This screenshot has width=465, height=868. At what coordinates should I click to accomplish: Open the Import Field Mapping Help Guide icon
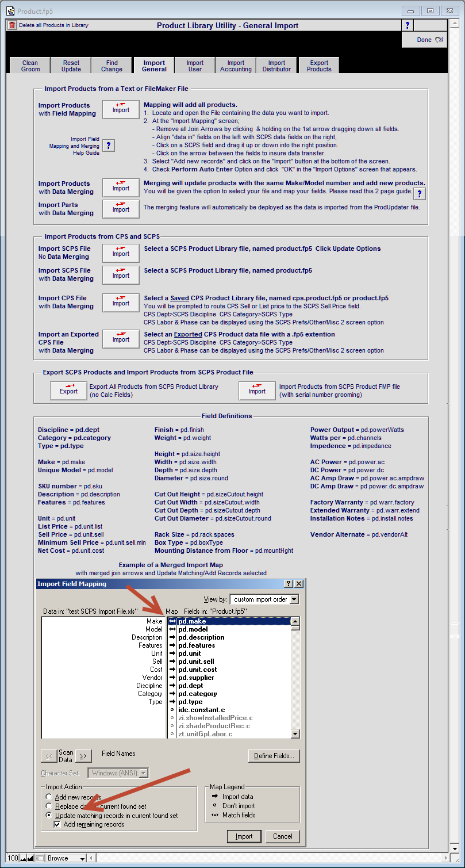[x=108, y=146]
